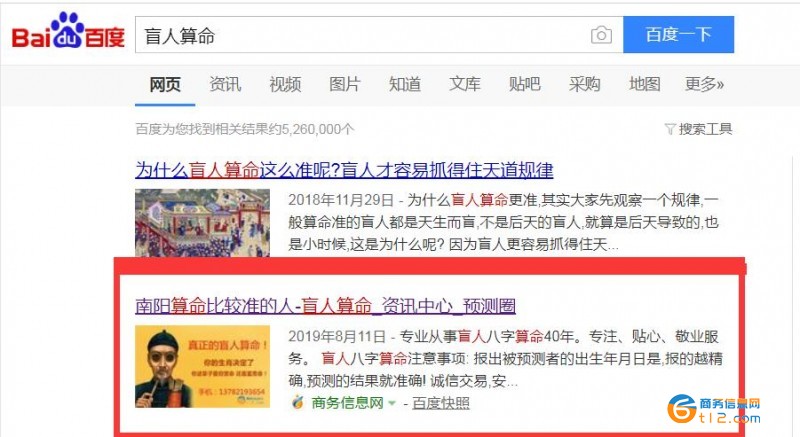Click the 搜索工具 filter icon
Viewport: 800px width, 437px height.
pyautogui.click(x=670, y=129)
